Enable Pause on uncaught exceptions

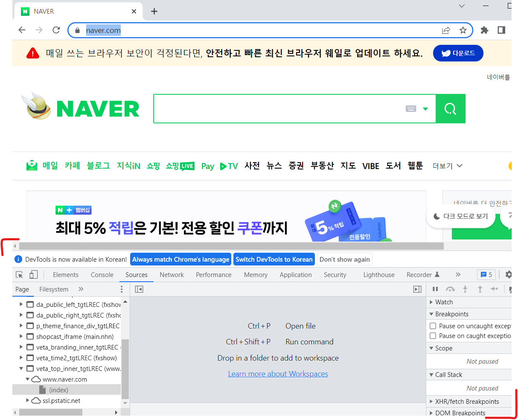(x=433, y=326)
